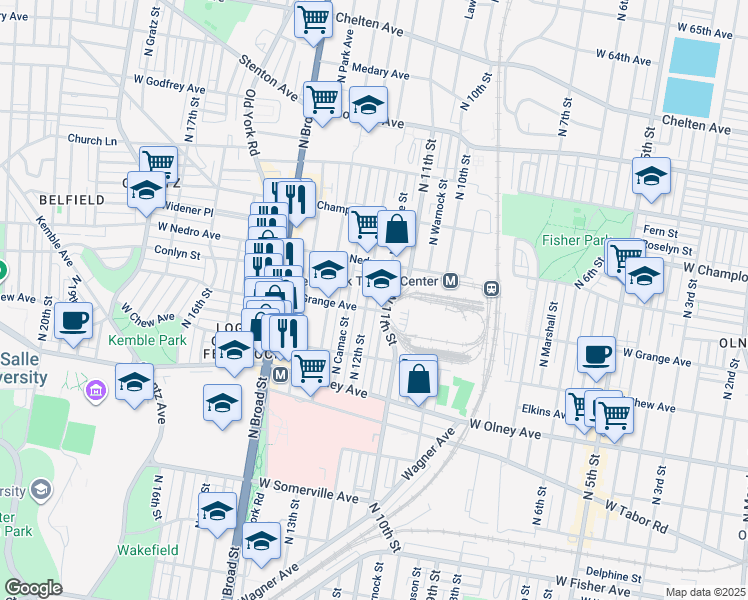Select the graduation cap marker beside La Salle University
748x600 pixels.
pyautogui.click(x=135, y=384)
